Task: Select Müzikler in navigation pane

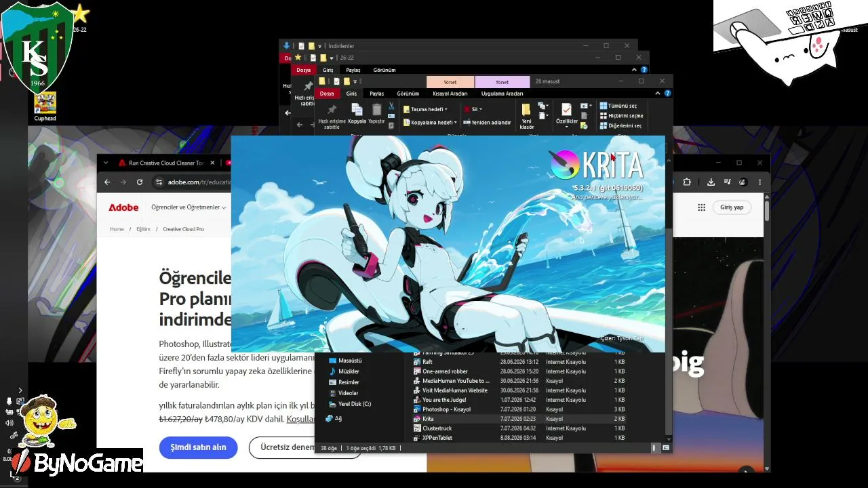Action: point(344,371)
